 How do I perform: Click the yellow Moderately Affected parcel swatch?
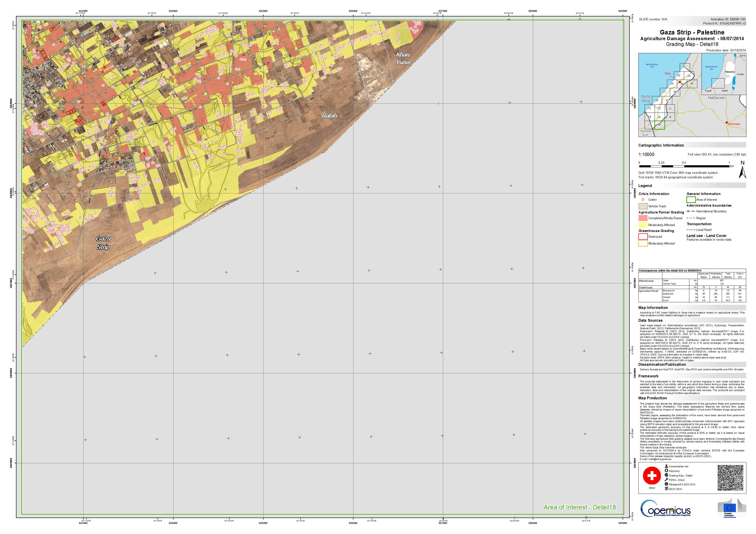(x=643, y=225)
